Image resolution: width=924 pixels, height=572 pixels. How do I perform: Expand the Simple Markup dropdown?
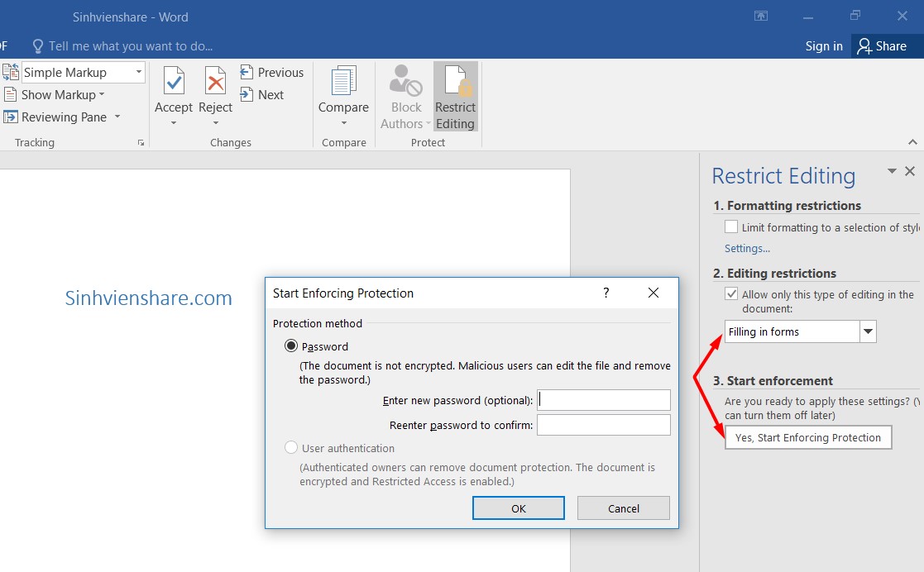(x=138, y=73)
